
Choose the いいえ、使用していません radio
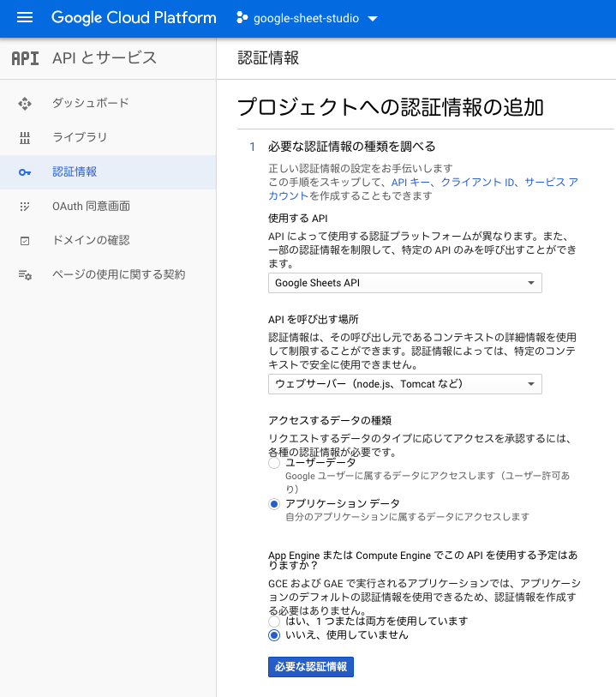[x=274, y=635]
